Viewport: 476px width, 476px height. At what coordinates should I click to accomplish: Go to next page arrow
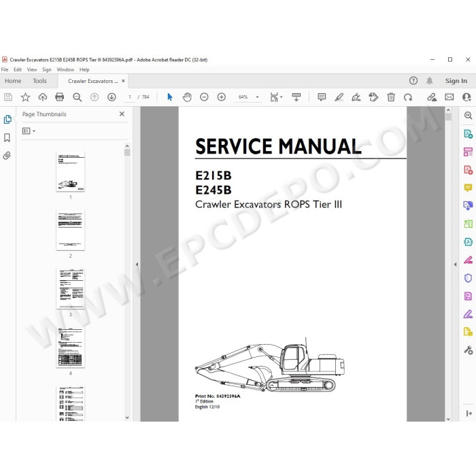click(x=112, y=97)
